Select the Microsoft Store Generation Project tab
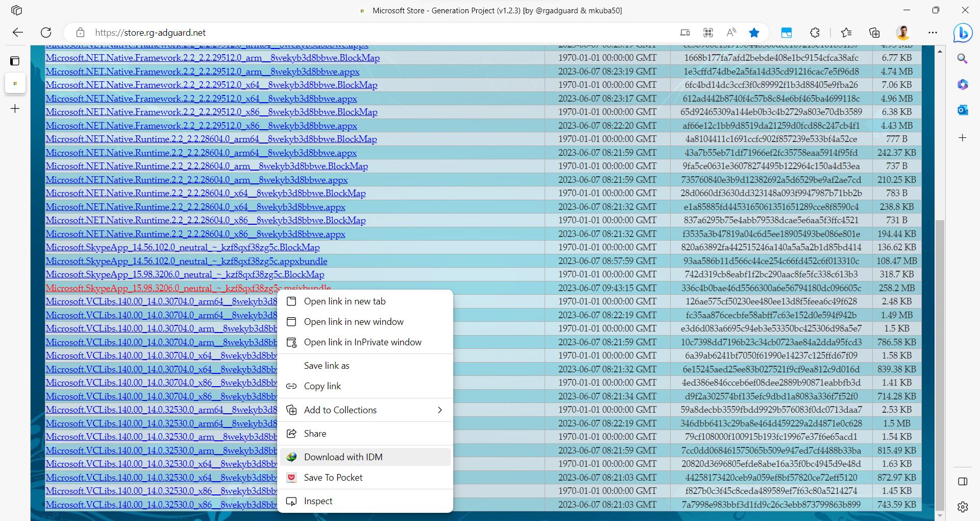This screenshot has height=521, width=980. click(x=15, y=83)
